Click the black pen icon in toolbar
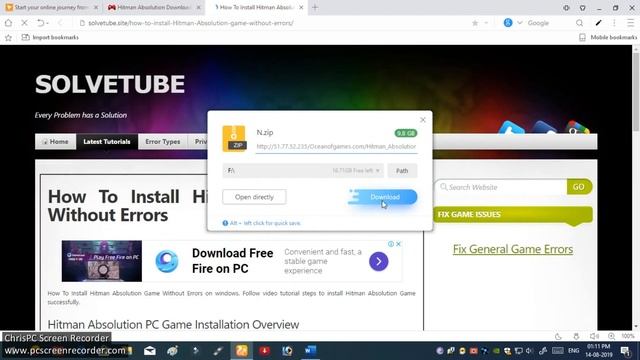 tap(598, 23)
